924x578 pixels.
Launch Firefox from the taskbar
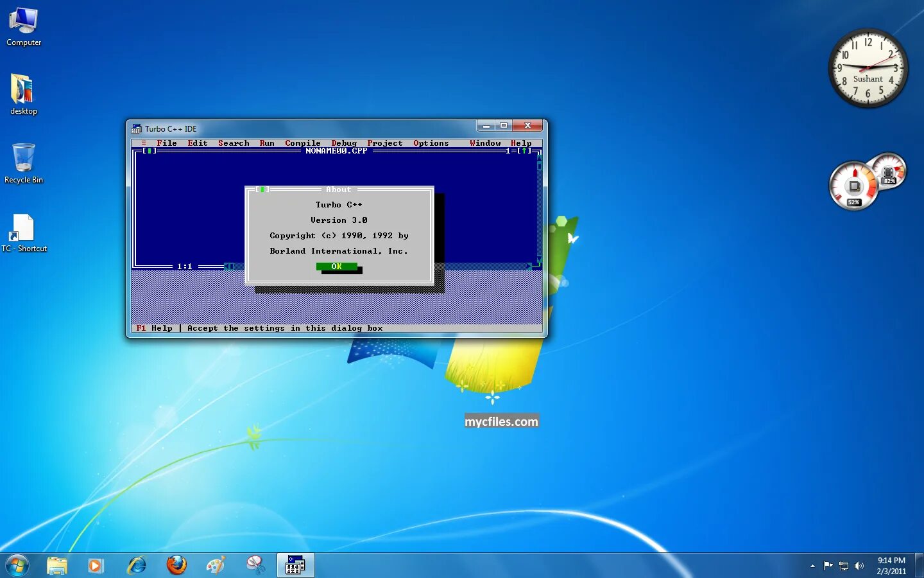(176, 565)
